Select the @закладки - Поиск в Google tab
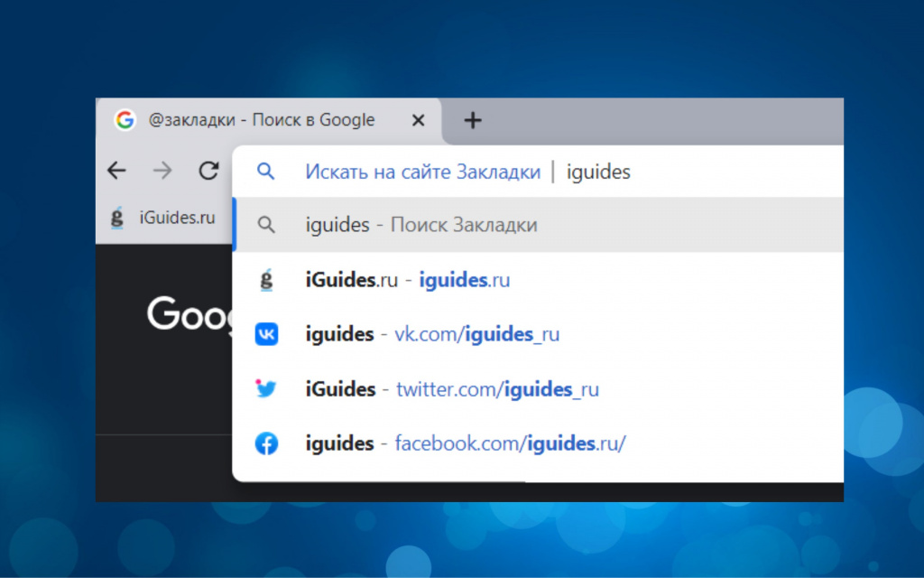 point(269,121)
